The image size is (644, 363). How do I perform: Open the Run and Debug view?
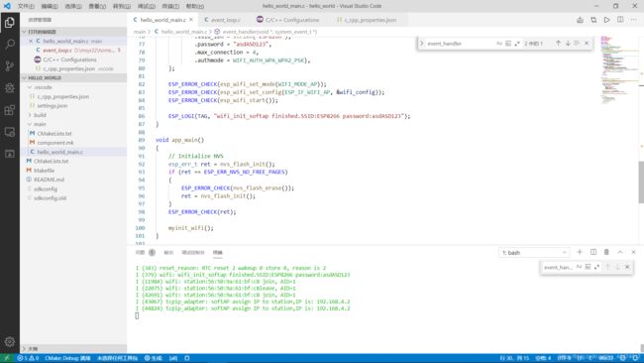(x=10, y=88)
